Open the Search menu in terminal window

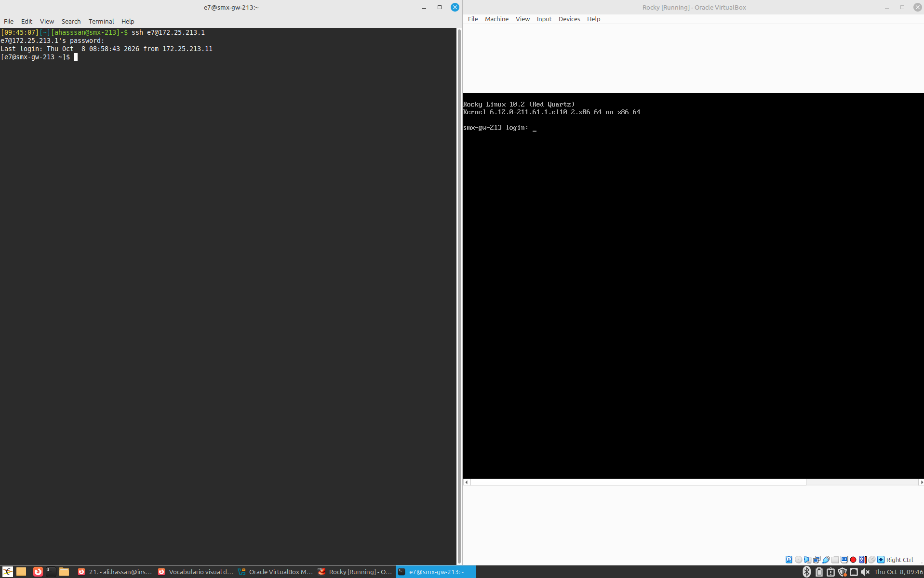point(71,21)
